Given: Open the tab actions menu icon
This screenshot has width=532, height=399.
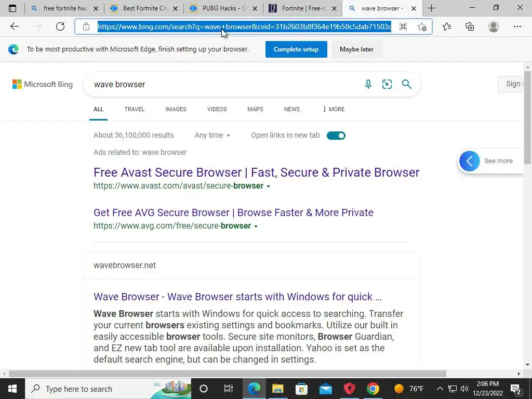Looking at the screenshot, I should [x=12, y=8].
